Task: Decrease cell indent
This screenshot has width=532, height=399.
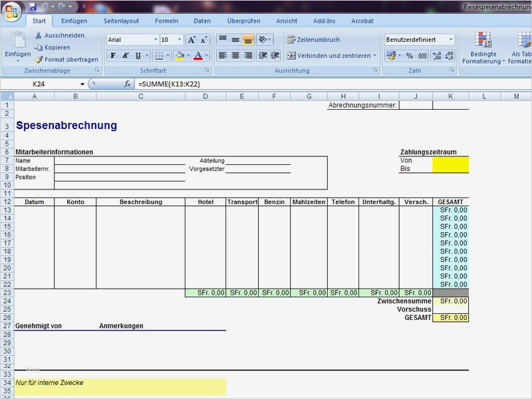Action: tap(263, 55)
